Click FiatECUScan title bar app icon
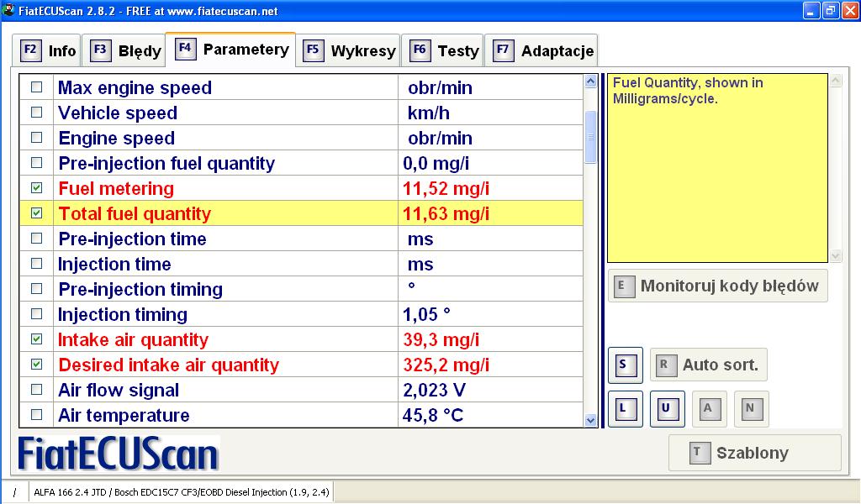 pyautogui.click(x=9, y=11)
